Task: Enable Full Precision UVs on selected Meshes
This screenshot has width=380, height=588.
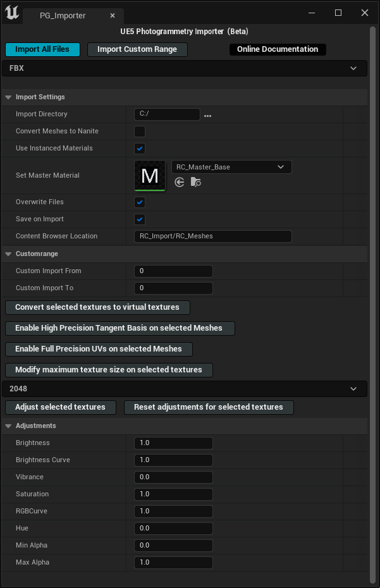Action: point(99,349)
